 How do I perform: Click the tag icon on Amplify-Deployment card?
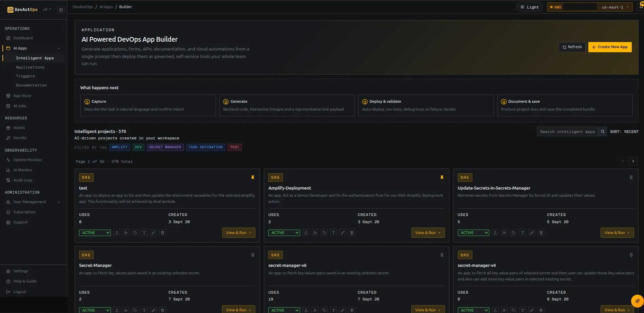[324, 233]
